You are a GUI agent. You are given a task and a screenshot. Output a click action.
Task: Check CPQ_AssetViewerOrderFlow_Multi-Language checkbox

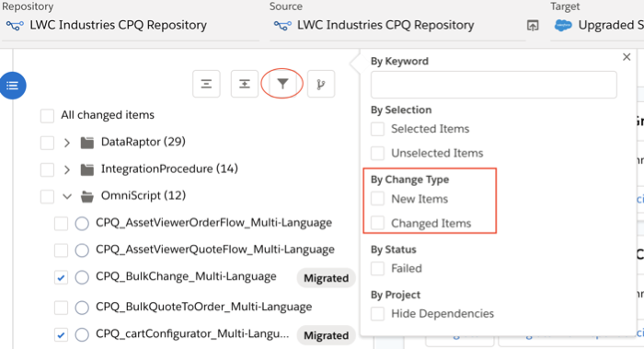click(62, 224)
